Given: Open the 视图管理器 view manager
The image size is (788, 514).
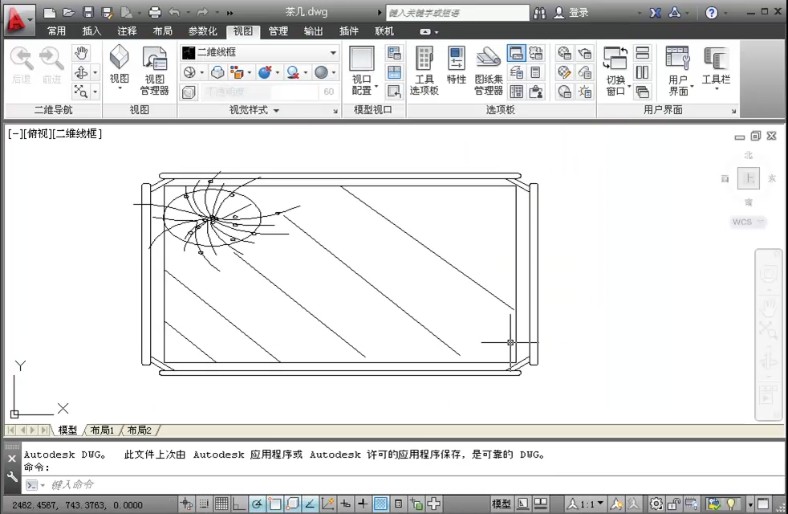Looking at the screenshot, I should tap(155, 71).
